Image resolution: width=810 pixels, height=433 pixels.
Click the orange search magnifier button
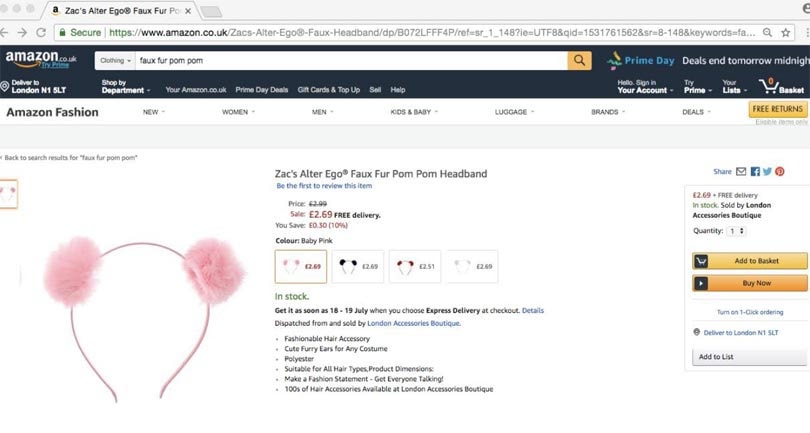[x=580, y=61]
